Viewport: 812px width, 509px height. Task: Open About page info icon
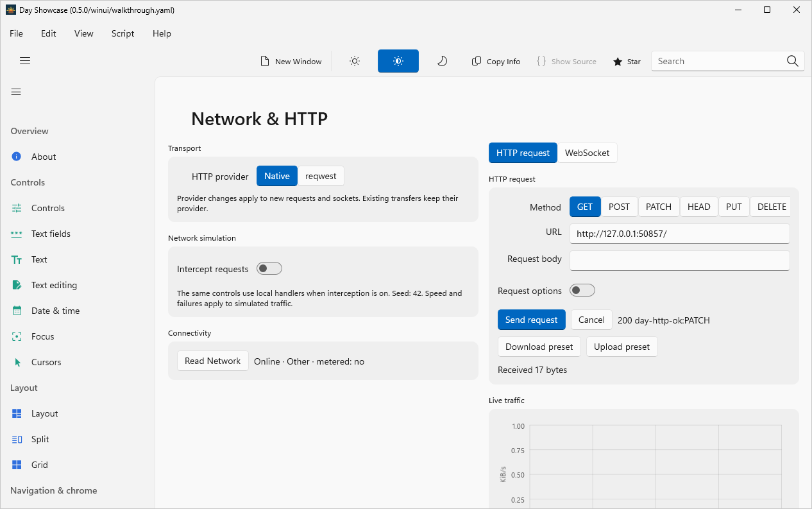(17, 157)
